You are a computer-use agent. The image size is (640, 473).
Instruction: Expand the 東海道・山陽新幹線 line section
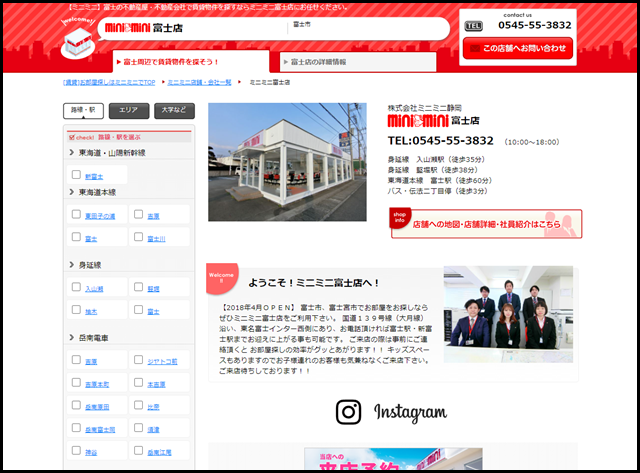click(x=108, y=153)
